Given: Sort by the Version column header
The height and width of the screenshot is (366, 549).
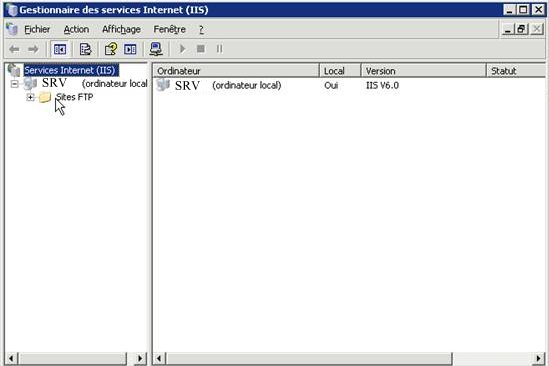Looking at the screenshot, I should pos(424,71).
